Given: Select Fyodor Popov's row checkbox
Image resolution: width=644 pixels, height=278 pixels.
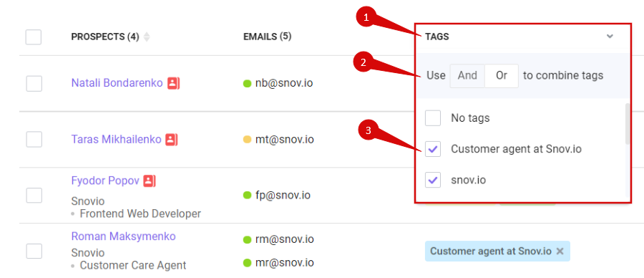Looking at the screenshot, I should point(34,196).
